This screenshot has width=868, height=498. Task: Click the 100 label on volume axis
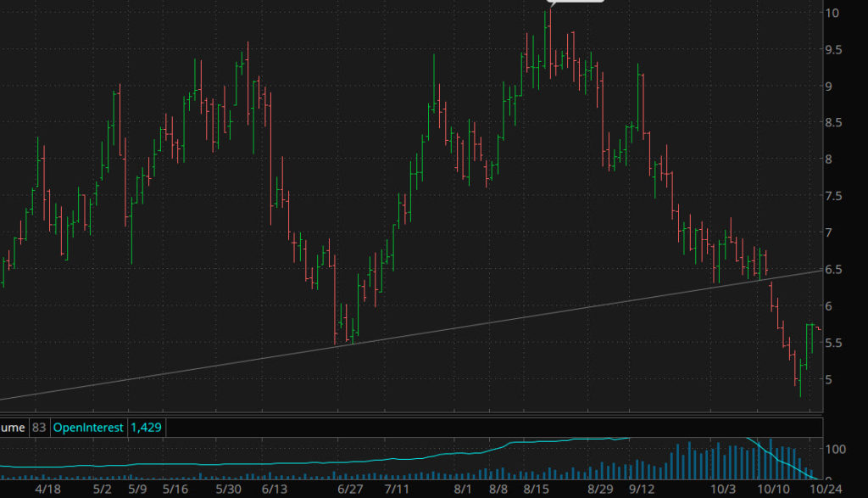click(x=837, y=448)
